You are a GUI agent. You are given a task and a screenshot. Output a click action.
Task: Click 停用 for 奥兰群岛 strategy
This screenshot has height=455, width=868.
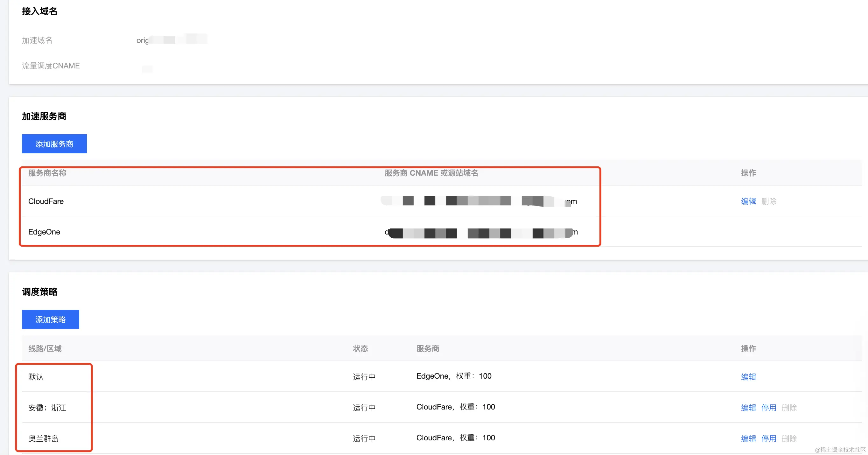769,438
